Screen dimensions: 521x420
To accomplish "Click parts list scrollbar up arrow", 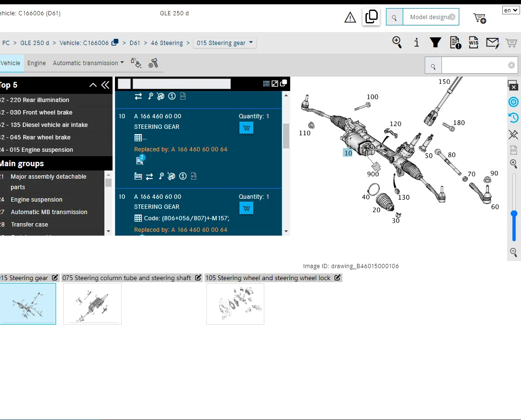I will tap(286, 95).
